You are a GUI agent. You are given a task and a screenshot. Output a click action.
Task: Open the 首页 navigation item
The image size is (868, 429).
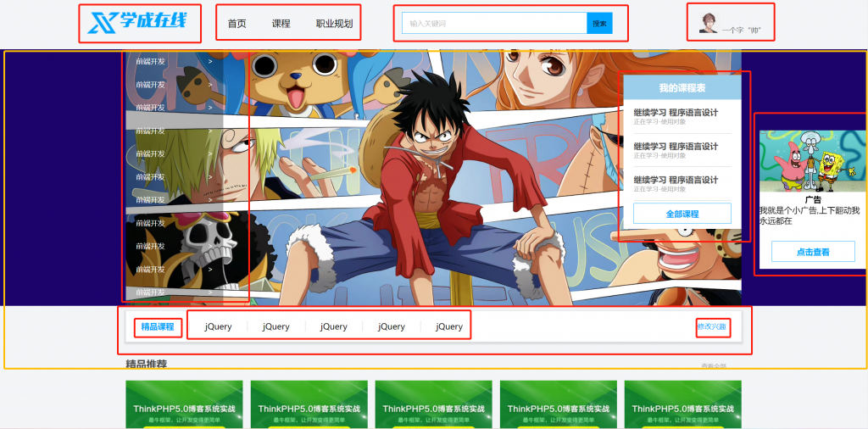(237, 24)
